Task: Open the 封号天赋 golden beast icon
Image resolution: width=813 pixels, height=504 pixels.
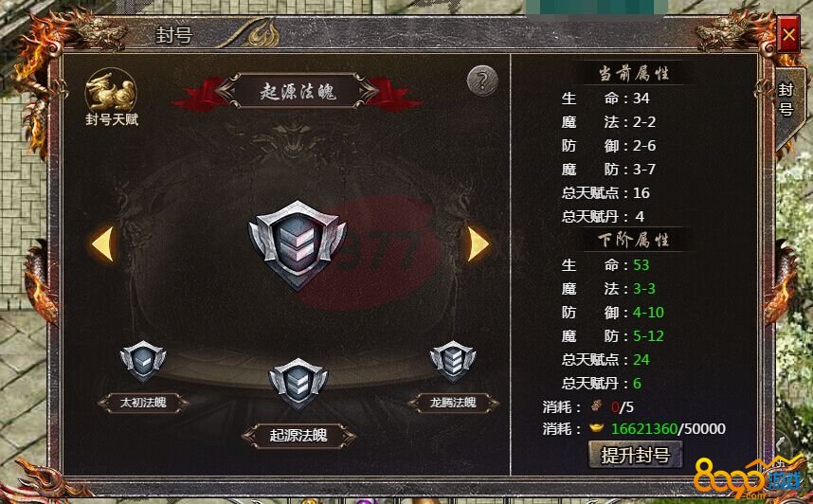Action: pos(111,92)
